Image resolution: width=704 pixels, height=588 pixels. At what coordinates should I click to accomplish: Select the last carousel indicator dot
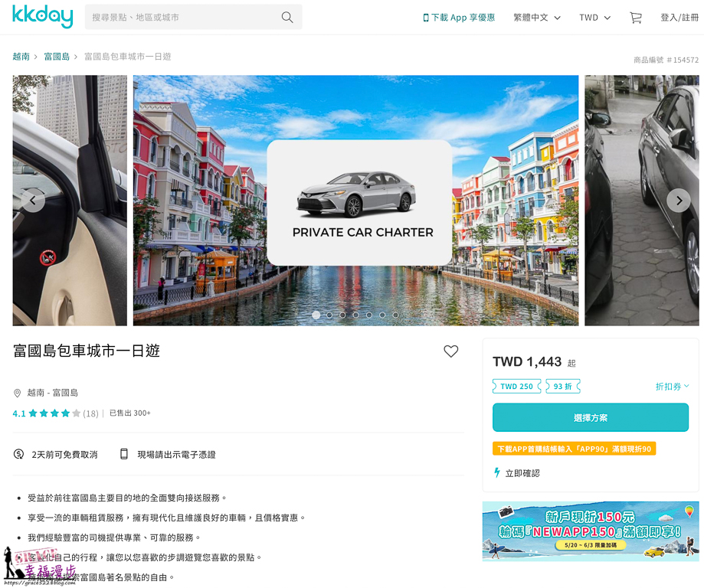(x=395, y=315)
